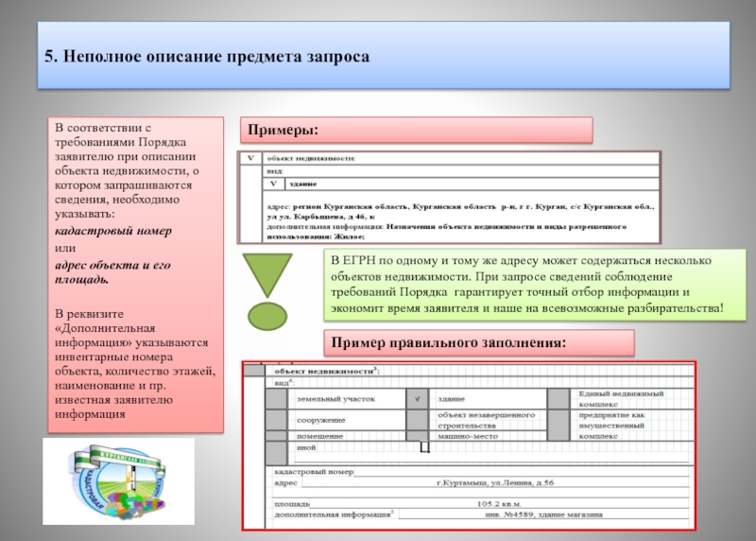The width and height of the screenshot is (756, 541).
Task: Click the Кадастровая палата logo image
Action: (x=119, y=481)
